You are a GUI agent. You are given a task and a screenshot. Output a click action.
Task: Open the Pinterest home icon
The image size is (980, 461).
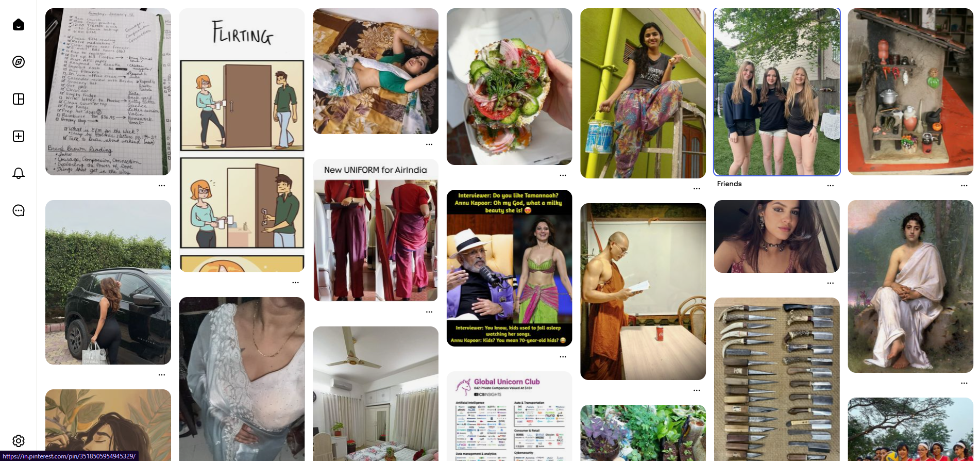[19, 25]
